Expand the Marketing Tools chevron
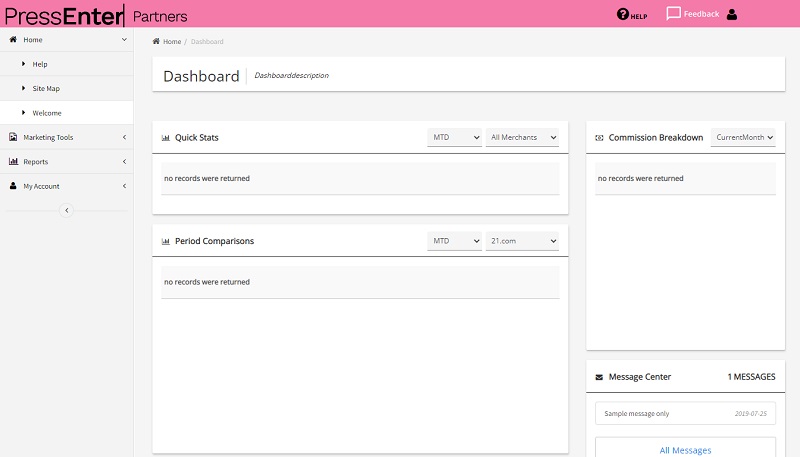Viewport: 800px width, 457px height. click(x=124, y=137)
